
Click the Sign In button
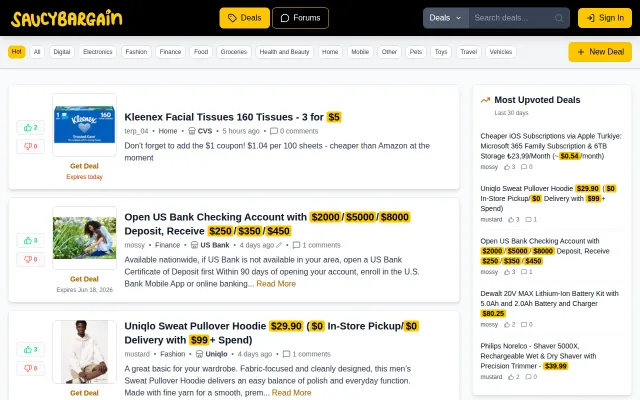(x=605, y=18)
